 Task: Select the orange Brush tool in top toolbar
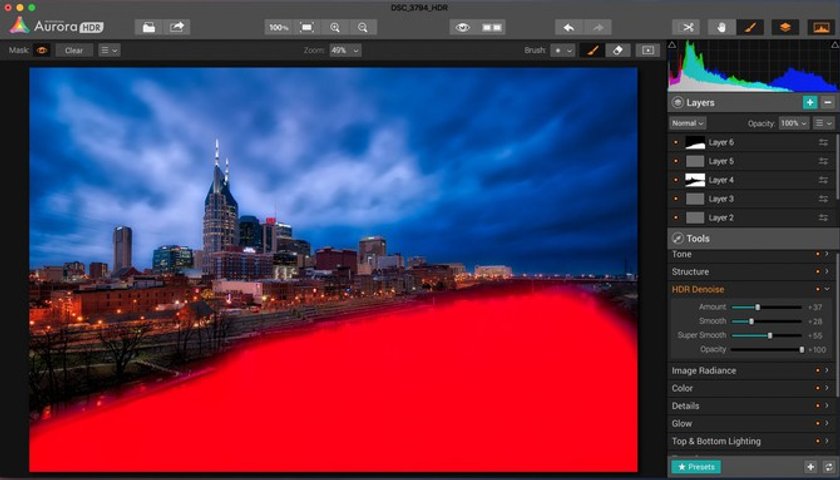[750, 27]
